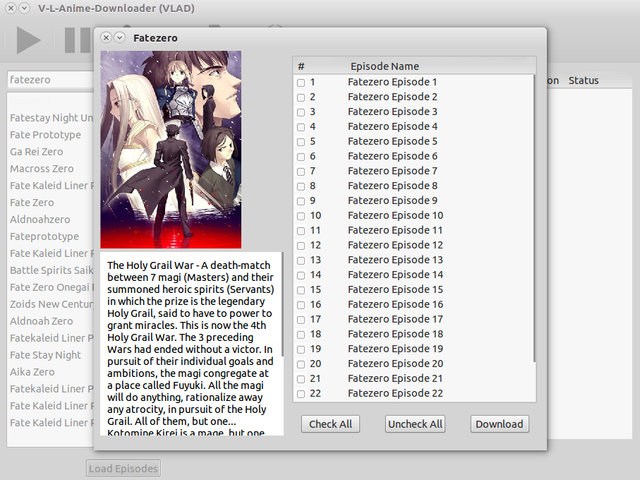The height and width of the screenshot is (480, 640).
Task: Select Zoids New Centur in the search results
Action: (x=51, y=304)
